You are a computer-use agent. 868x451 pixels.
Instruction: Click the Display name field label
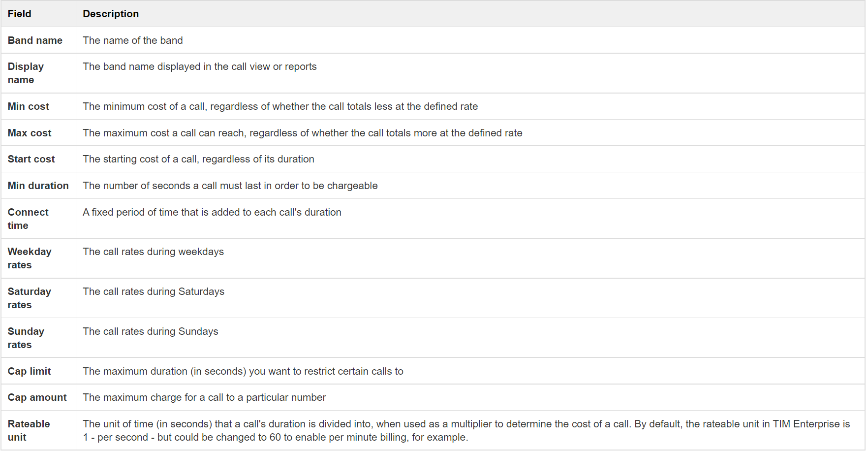coord(26,73)
